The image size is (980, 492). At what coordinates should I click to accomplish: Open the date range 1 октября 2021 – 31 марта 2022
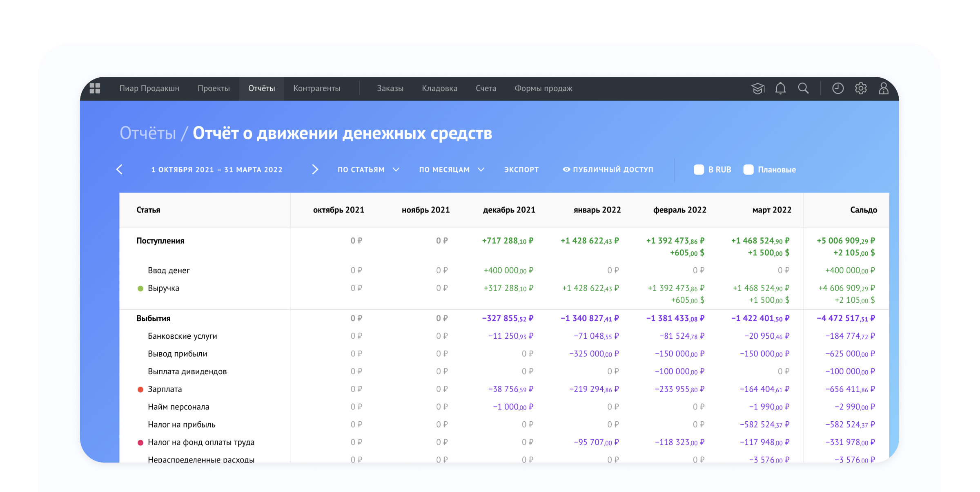pyautogui.click(x=217, y=170)
